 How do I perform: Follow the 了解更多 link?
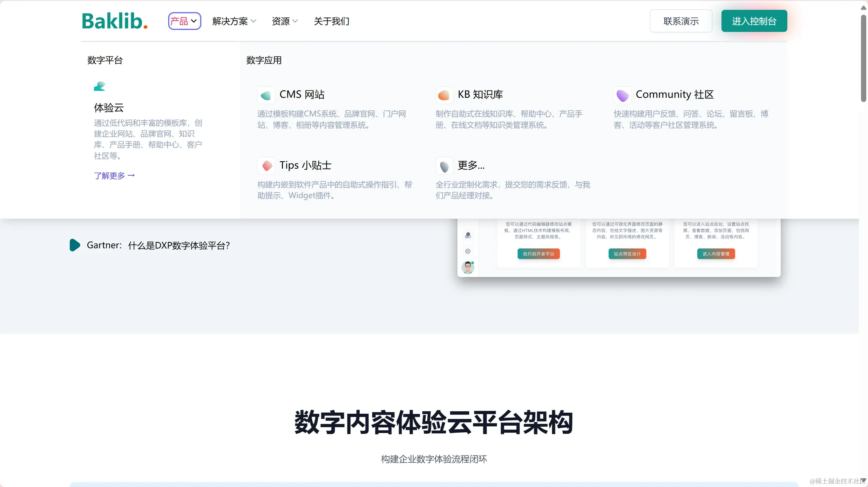114,175
